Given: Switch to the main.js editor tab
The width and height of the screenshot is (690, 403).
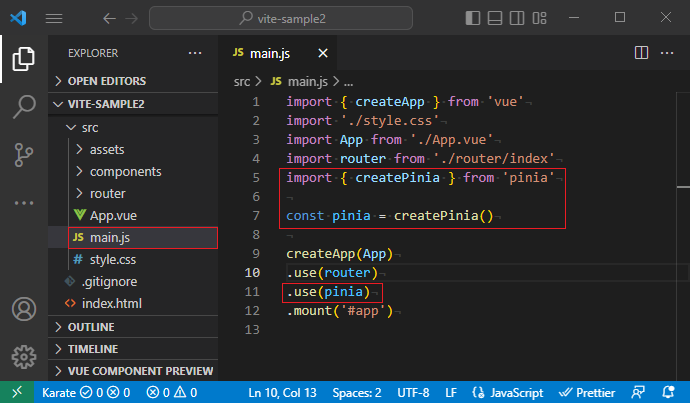Looking at the screenshot, I should pyautogui.click(x=279, y=53).
